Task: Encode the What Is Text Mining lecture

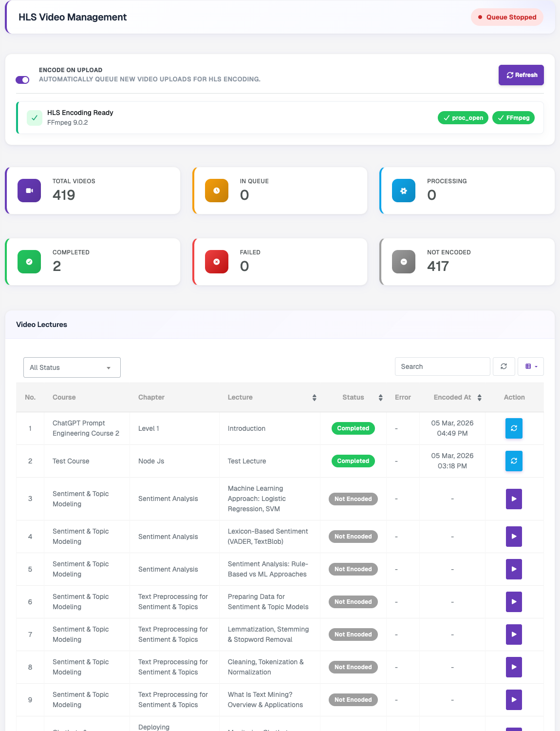Action: 514,700
